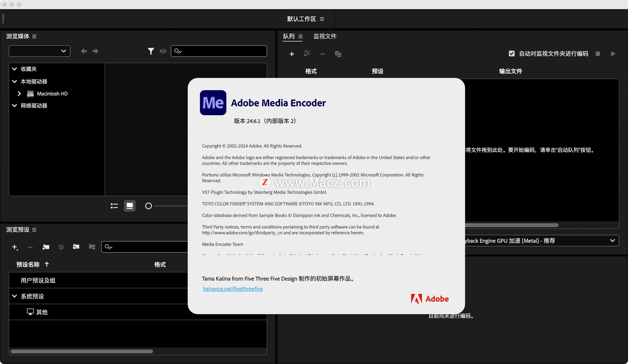Click the stop queue square button
This screenshot has height=364, width=628.
(598, 54)
